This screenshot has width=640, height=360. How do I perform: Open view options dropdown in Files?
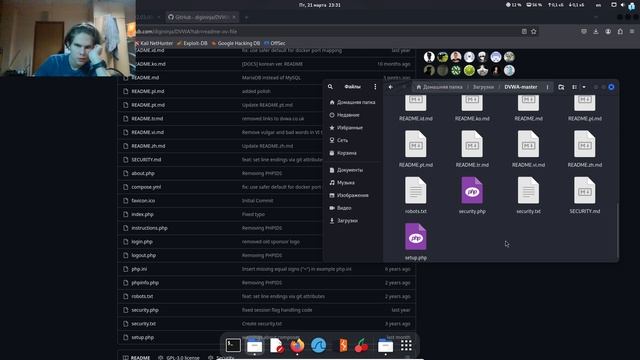[584, 87]
